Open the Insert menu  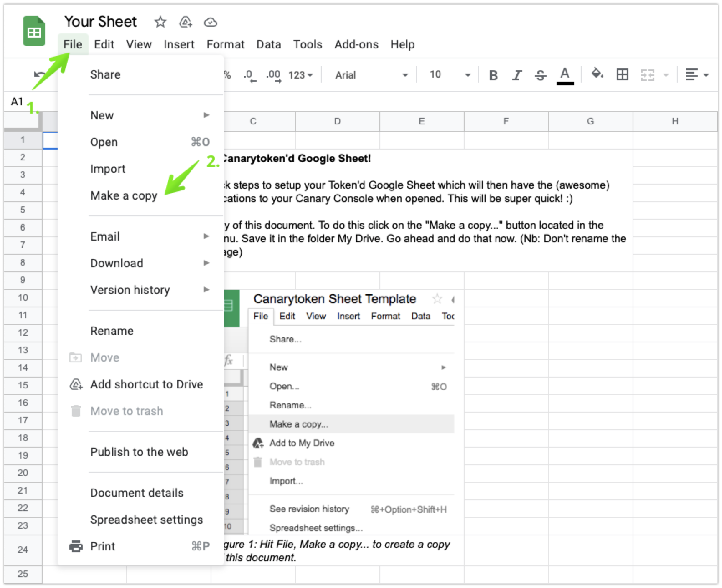click(179, 44)
